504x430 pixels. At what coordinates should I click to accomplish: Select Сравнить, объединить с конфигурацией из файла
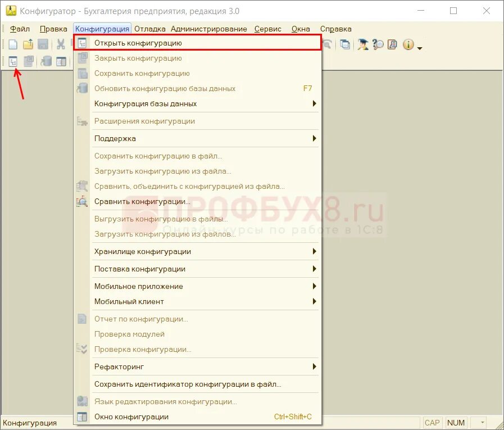coord(197,186)
